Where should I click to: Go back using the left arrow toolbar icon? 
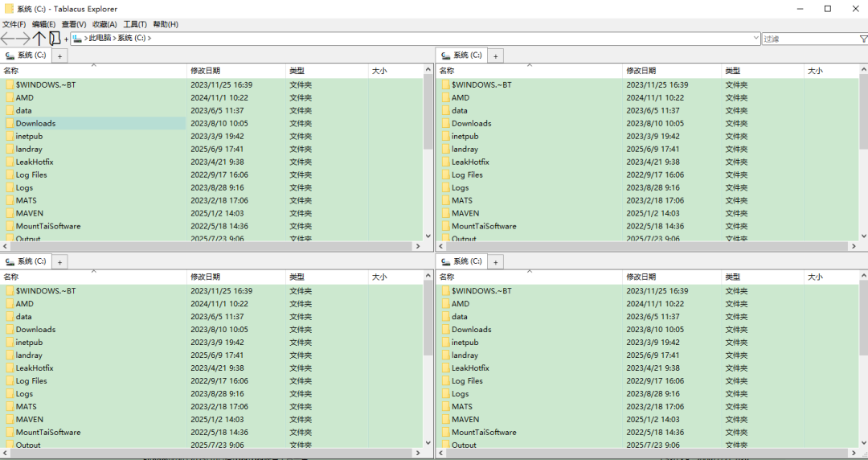(7, 39)
